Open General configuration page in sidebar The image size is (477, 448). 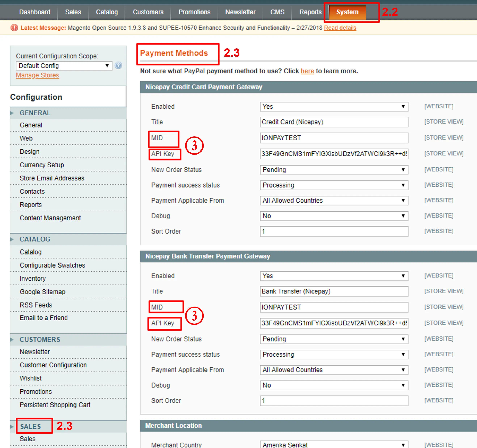(x=68, y=125)
